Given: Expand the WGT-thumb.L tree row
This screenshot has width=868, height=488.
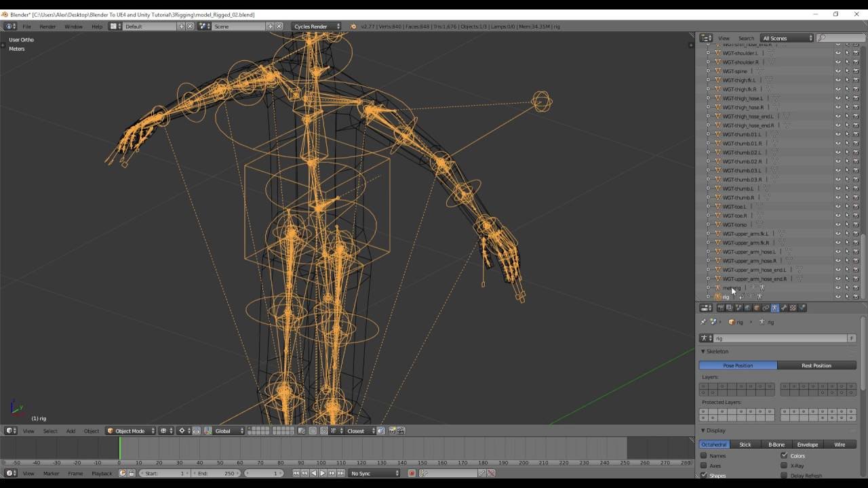Looking at the screenshot, I should point(709,188).
